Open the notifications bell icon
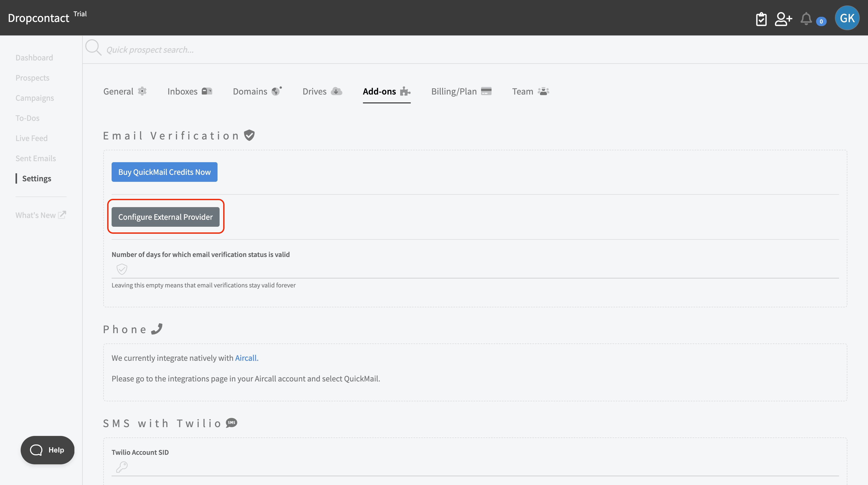 pyautogui.click(x=806, y=19)
